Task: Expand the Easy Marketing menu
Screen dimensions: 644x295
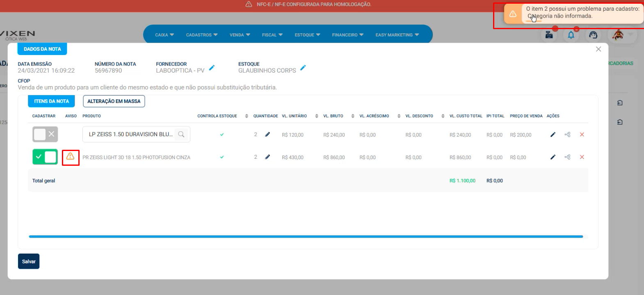Action: 397,35
